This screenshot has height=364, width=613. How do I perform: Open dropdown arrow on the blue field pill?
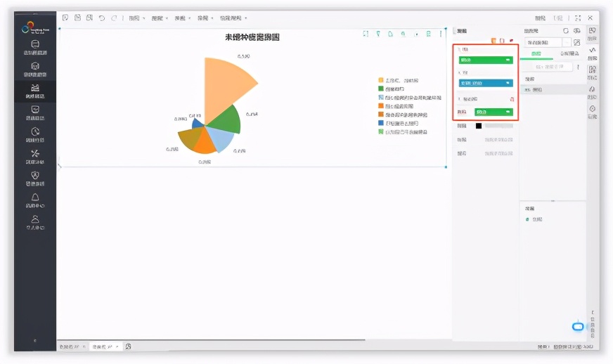(508, 83)
